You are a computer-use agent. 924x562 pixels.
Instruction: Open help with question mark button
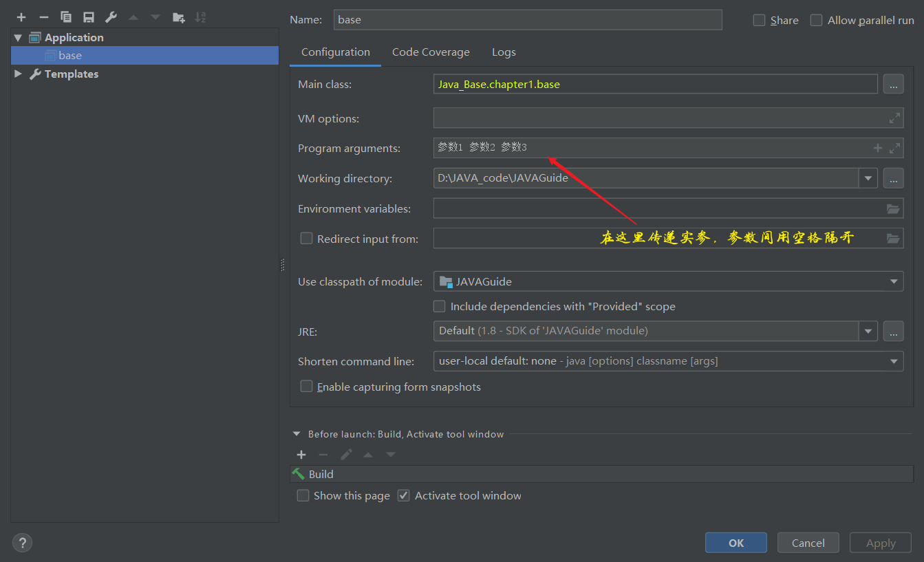pyautogui.click(x=22, y=543)
